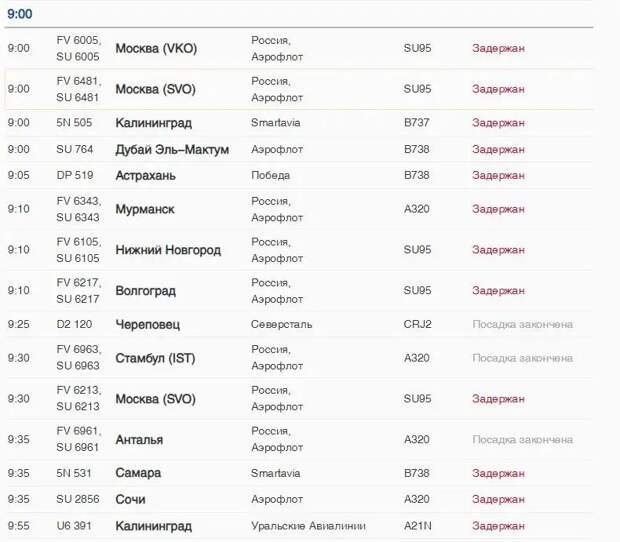Click flight number FV 6481, SU 6481
The height and width of the screenshot is (542, 620).
79,89
